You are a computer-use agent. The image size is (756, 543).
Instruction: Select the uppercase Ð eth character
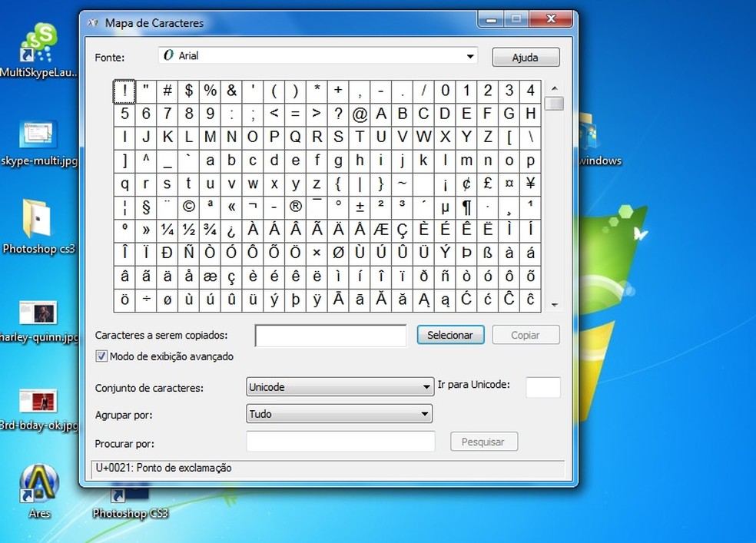[167, 253]
